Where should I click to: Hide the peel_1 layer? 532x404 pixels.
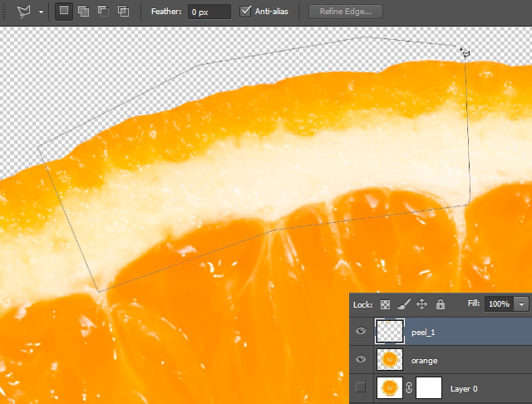[361, 331]
